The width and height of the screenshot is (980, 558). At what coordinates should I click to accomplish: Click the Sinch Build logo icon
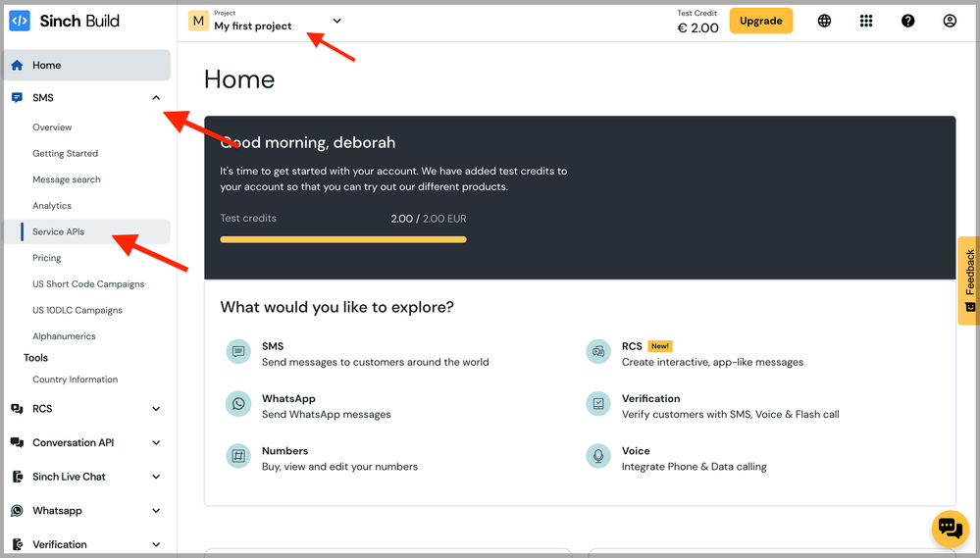(20, 21)
